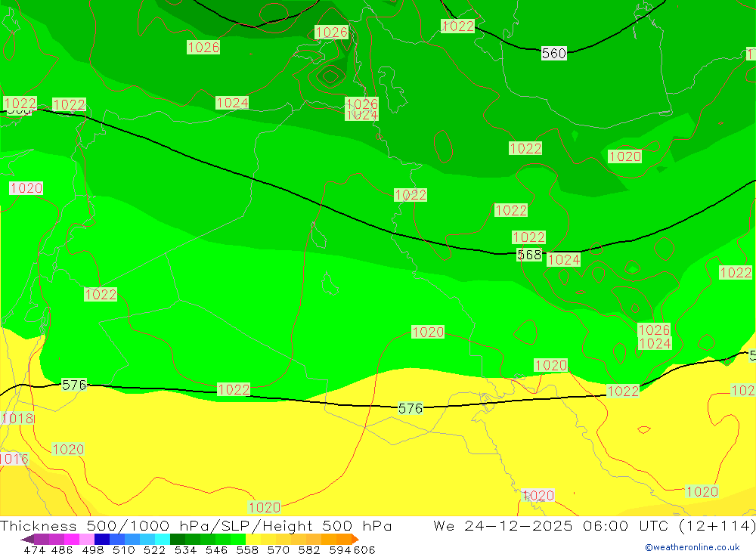Select the darkest green legend swatch above 534
756x554 pixels.
(178, 539)
